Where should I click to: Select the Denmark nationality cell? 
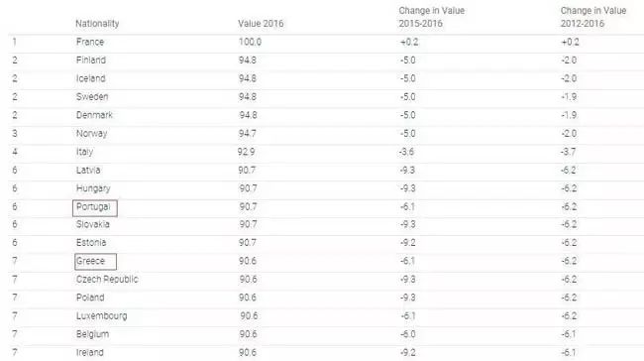(94, 115)
